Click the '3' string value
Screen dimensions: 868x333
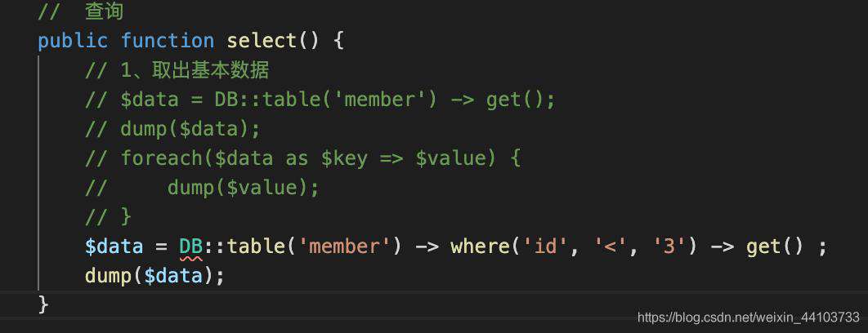670,246
